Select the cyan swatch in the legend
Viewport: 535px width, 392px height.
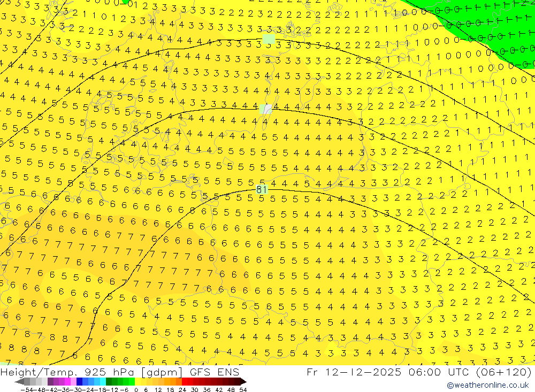point(103,382)
